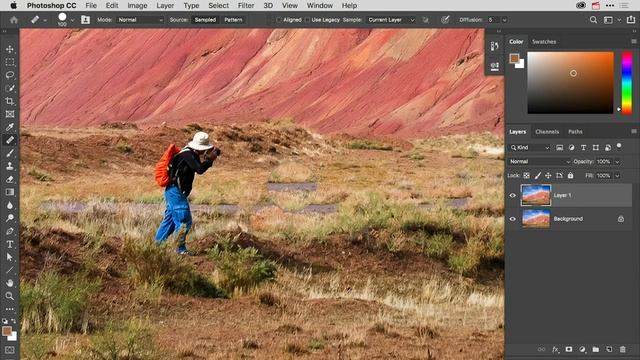
Task: Select the Hand tool
Action: coord(10,283)
